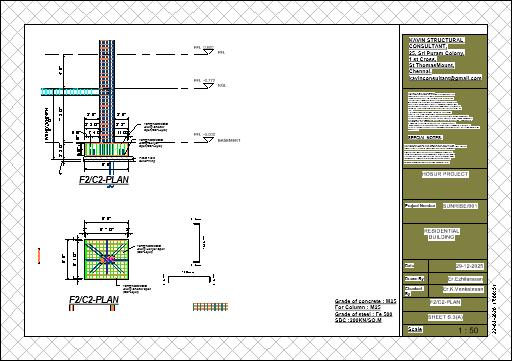Click the small red vertical marker at left
This screenshot has height=361, width=512.
[39, 256]
